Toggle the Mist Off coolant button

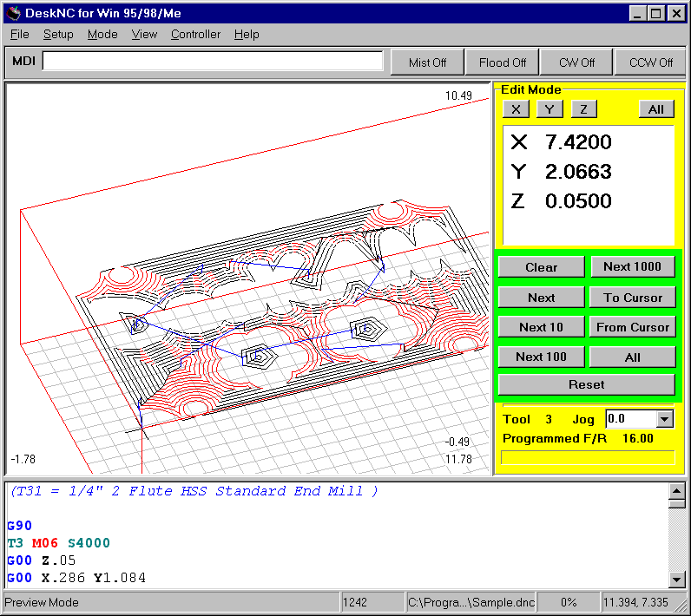click(x=427, y=62)
